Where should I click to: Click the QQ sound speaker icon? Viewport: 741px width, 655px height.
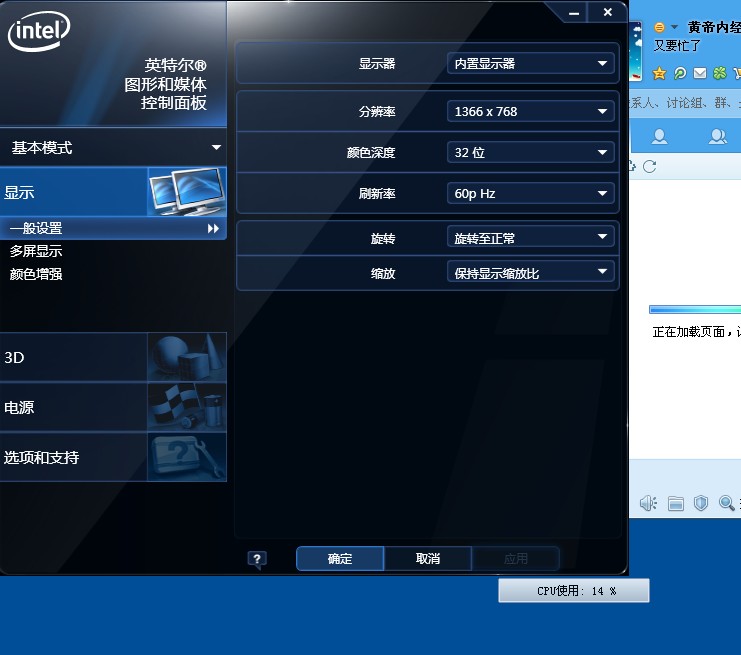647,503
